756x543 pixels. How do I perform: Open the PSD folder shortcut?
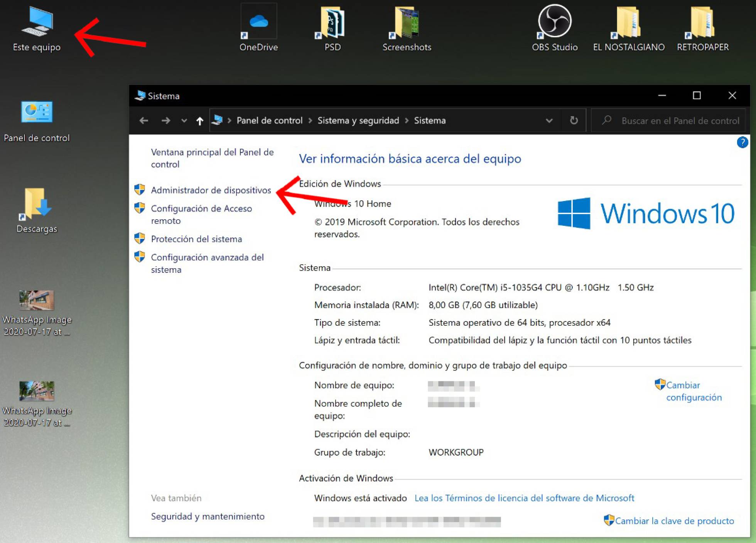[332, 29]
